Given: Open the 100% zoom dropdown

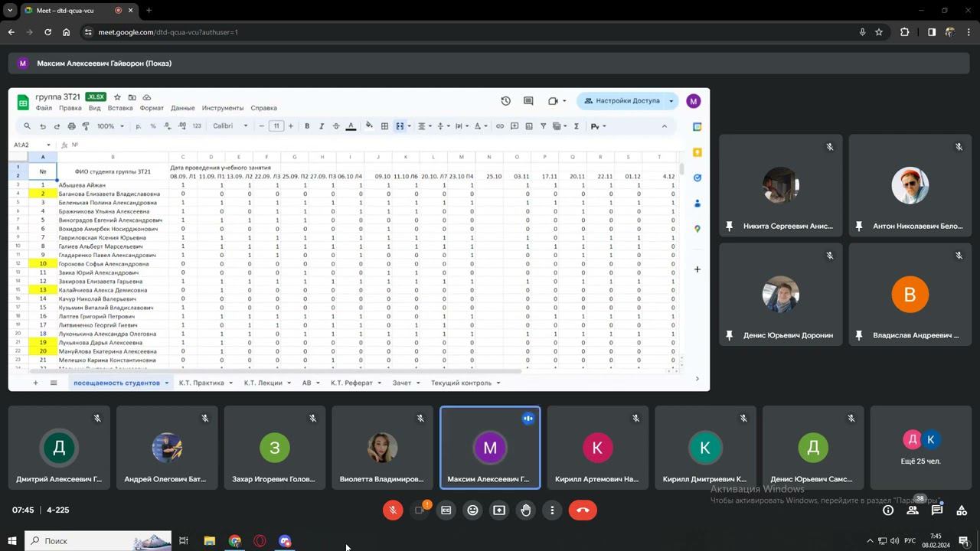Looking at the screenshot, I should (111, 126).
